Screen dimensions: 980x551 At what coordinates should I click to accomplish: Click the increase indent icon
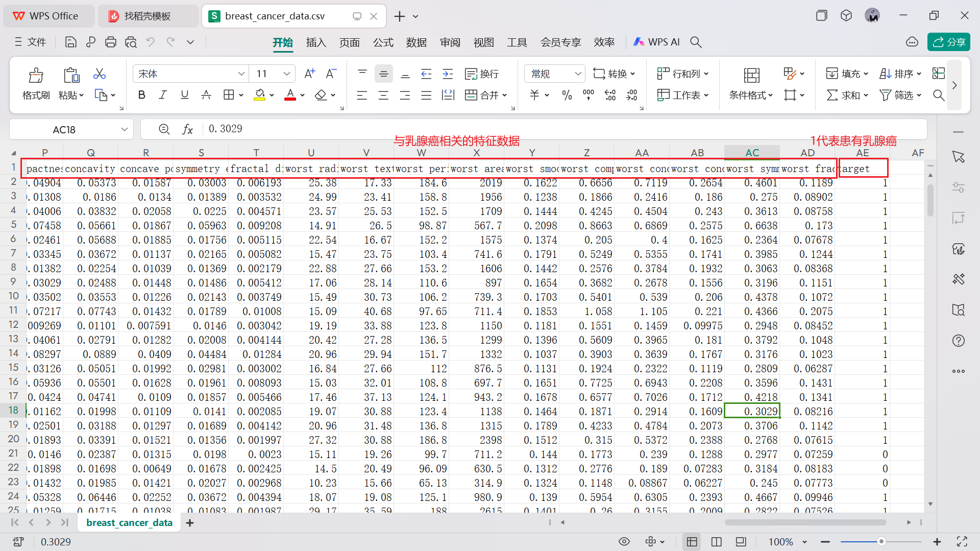click(x=448, y=74)
